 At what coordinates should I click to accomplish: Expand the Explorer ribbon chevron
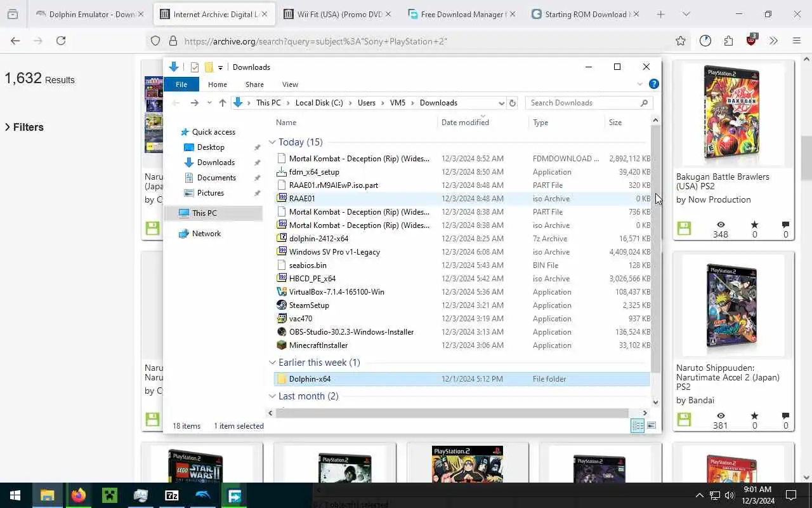(639, 84)
